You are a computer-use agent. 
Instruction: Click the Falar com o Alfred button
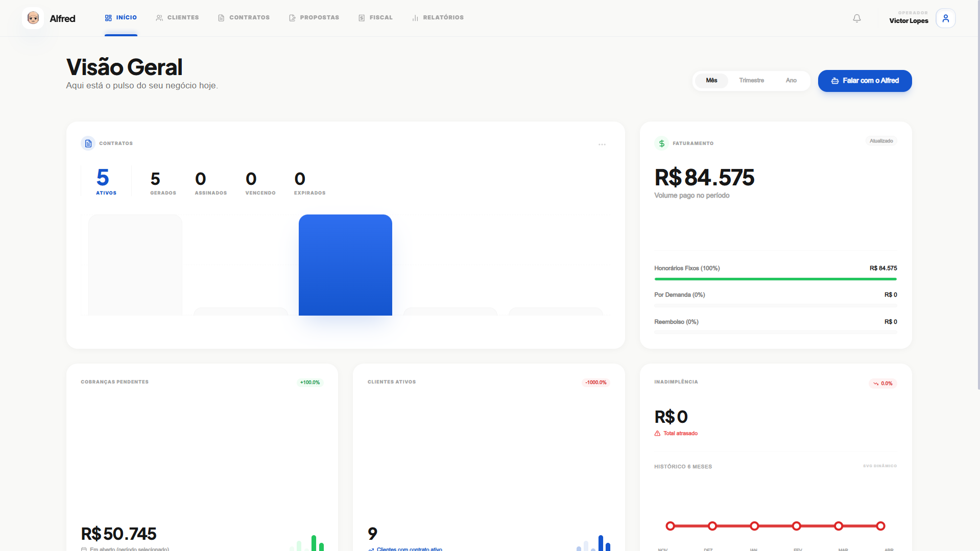point(865,81)
